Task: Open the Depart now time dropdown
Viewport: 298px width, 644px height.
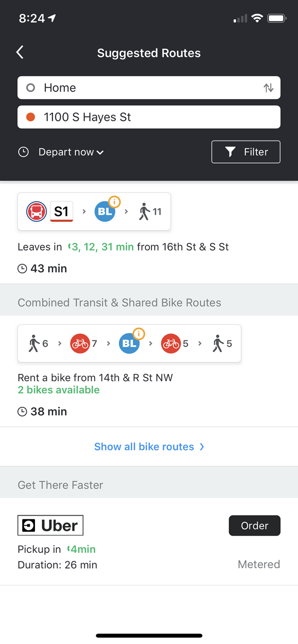Action: point(71,152)
